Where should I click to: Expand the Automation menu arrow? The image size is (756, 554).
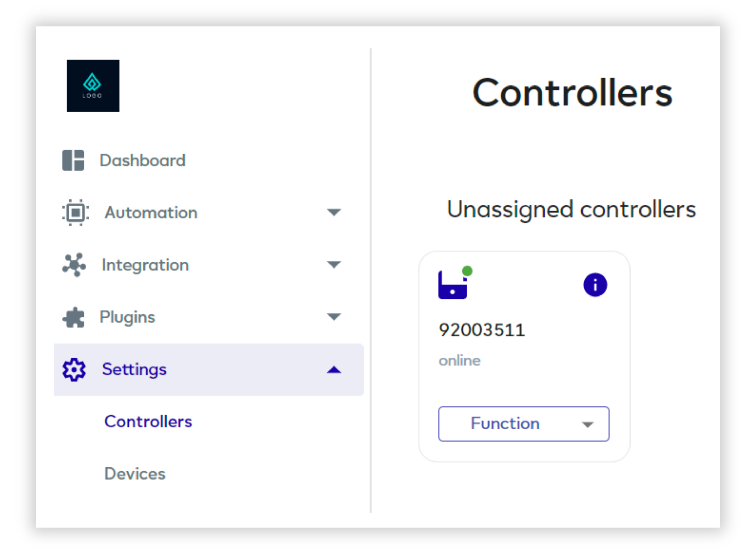tap(334, 212)
